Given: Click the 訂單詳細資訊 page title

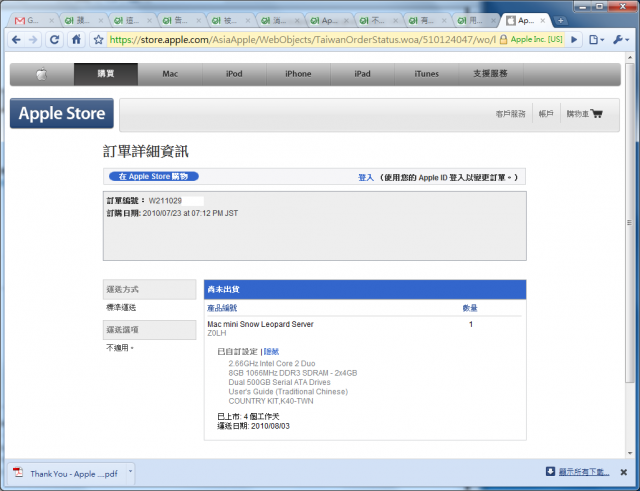Looking at the screenshot, I should pyautogui.click(x=146, y=151).
